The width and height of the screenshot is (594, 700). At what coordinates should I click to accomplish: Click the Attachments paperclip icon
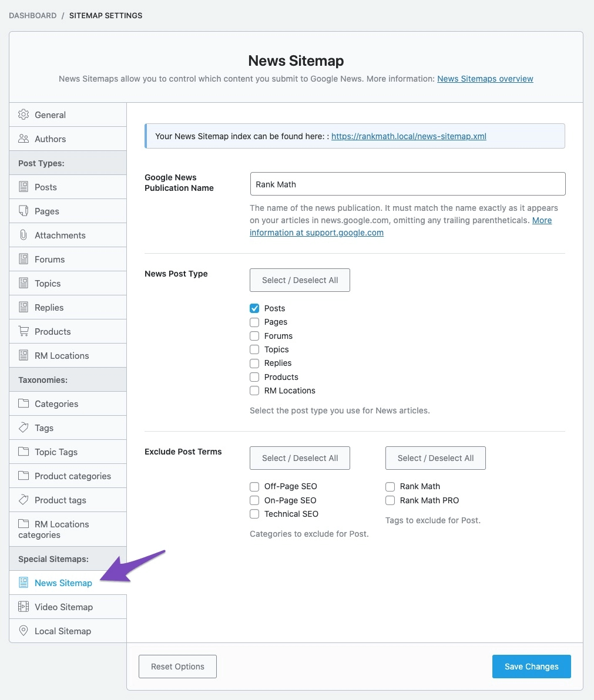[x=24, y=235]
